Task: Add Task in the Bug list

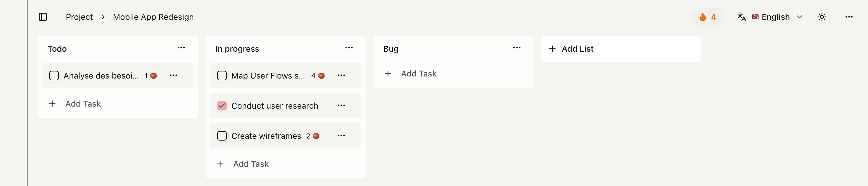Action: click(418, 74)
